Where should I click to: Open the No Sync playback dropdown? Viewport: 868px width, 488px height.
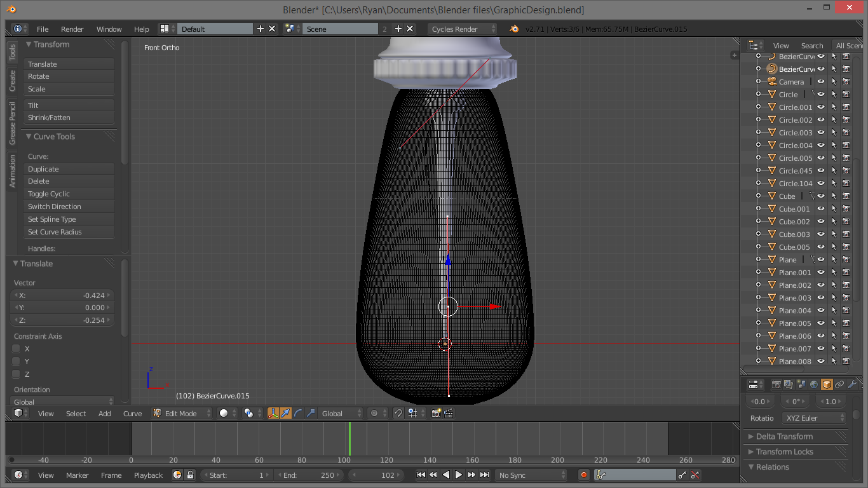tap(531, 475)
